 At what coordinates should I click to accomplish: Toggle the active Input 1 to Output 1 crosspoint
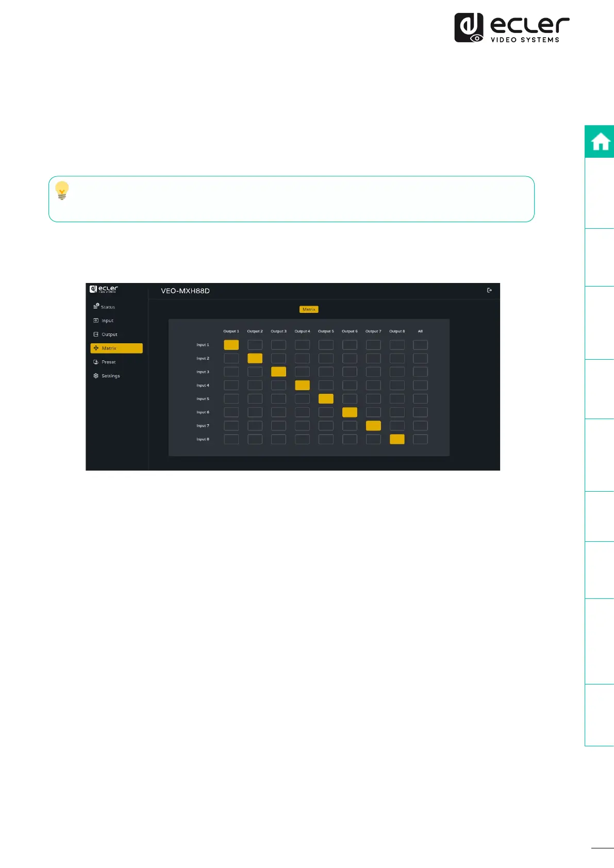(x=231, y=345)
